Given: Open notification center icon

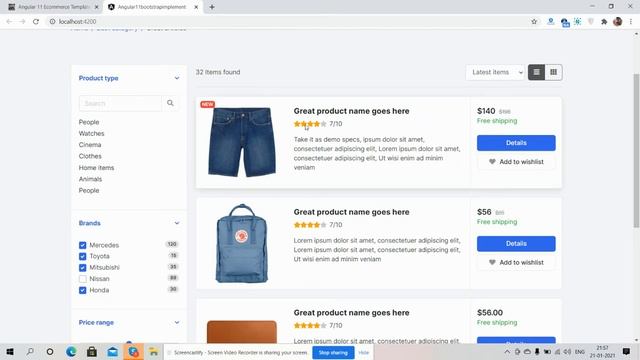Looking at the screenshot, I should tap(626, 351).
